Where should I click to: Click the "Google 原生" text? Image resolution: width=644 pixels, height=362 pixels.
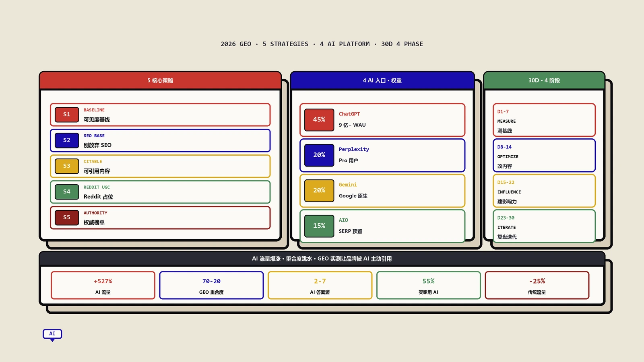353,196
